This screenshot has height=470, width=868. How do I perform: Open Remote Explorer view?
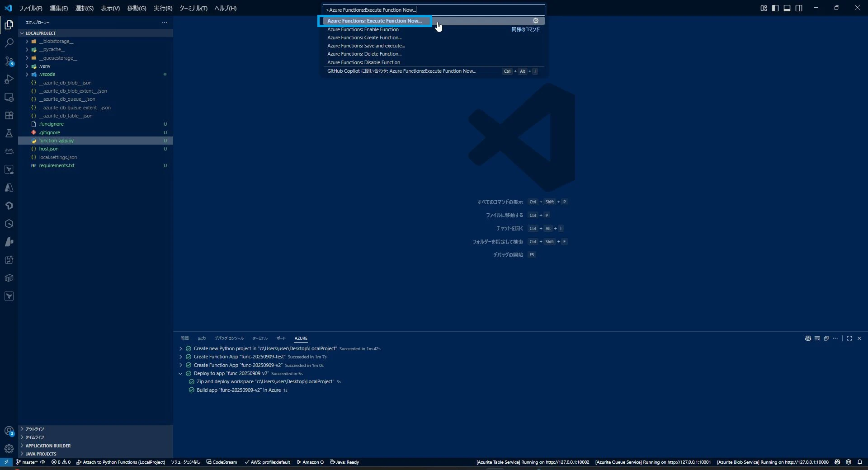point(9,97)
